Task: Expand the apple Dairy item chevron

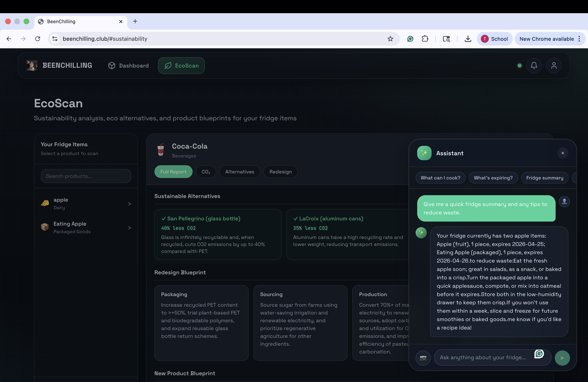Action: [x=129, y=204]
